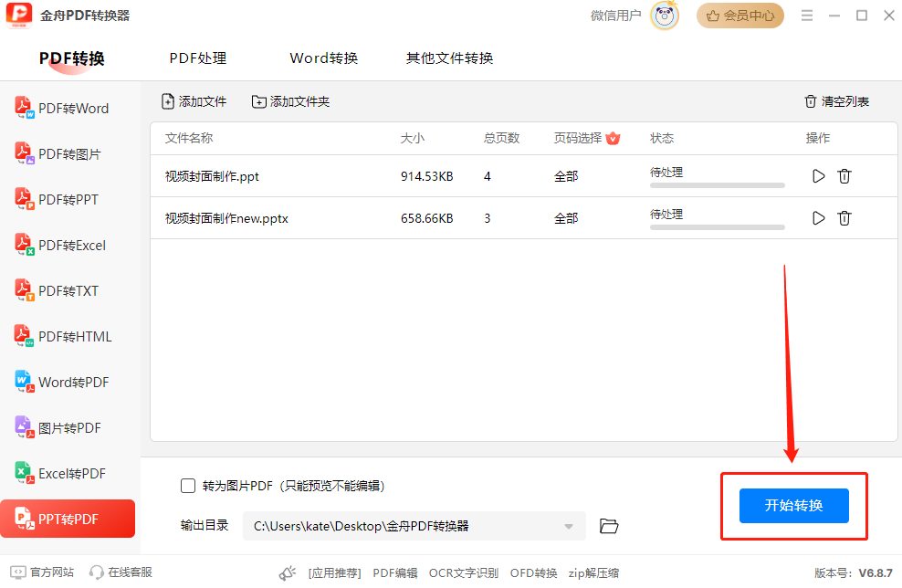
Task: Select the highlighted PPT转PDF option
Action: tap(68, 519)
